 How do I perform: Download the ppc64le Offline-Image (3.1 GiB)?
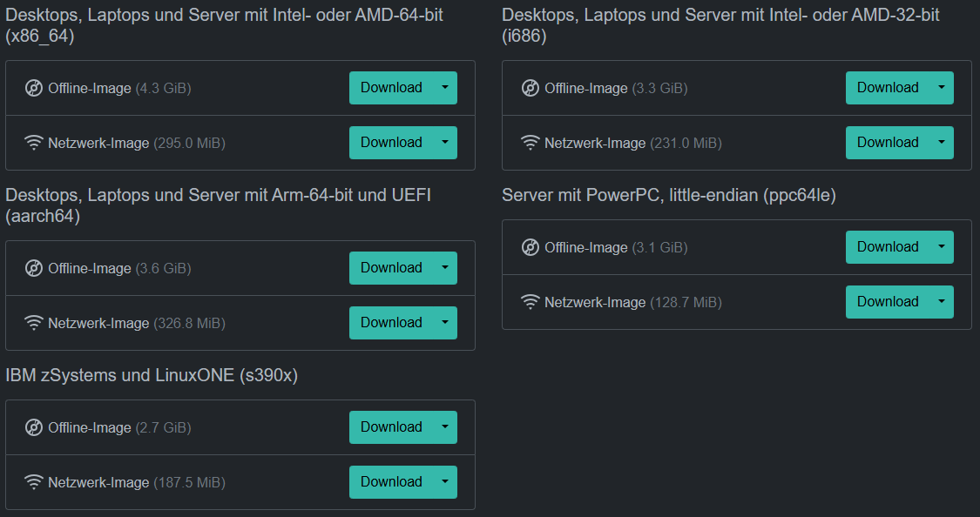pyautogui.click(x=888, y=247)
